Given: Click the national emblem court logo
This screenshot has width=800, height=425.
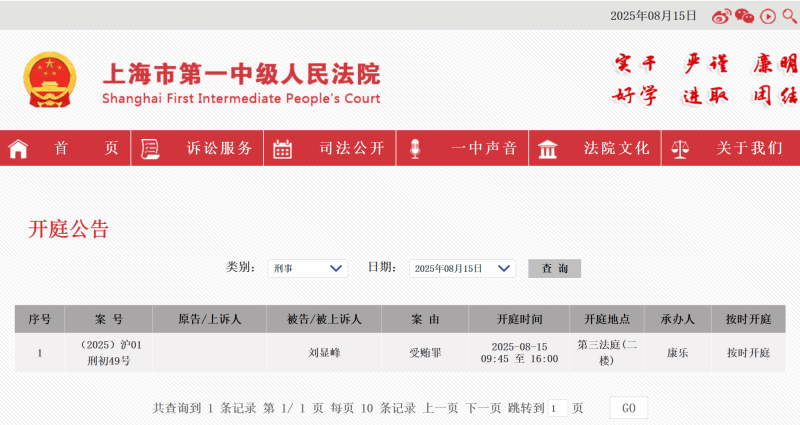Looking at the screenshot, I should [49, 79].
